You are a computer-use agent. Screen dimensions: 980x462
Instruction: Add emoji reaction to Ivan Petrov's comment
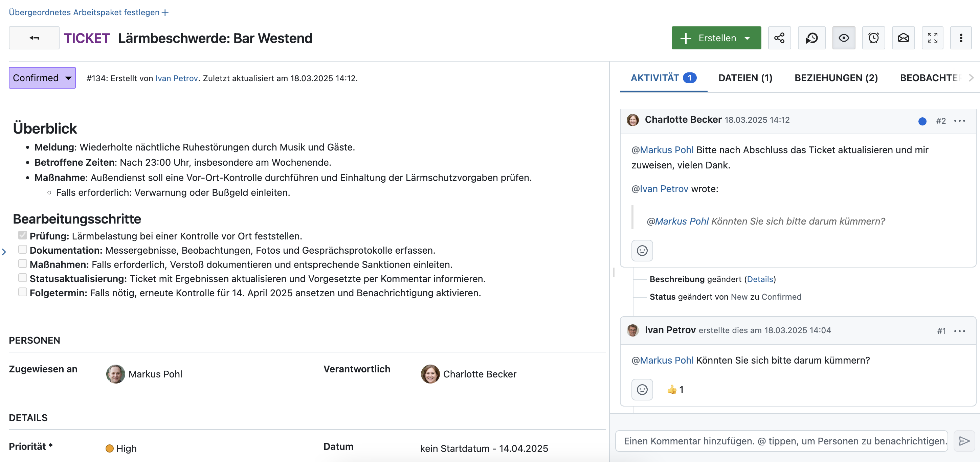[x=642, y=389]
